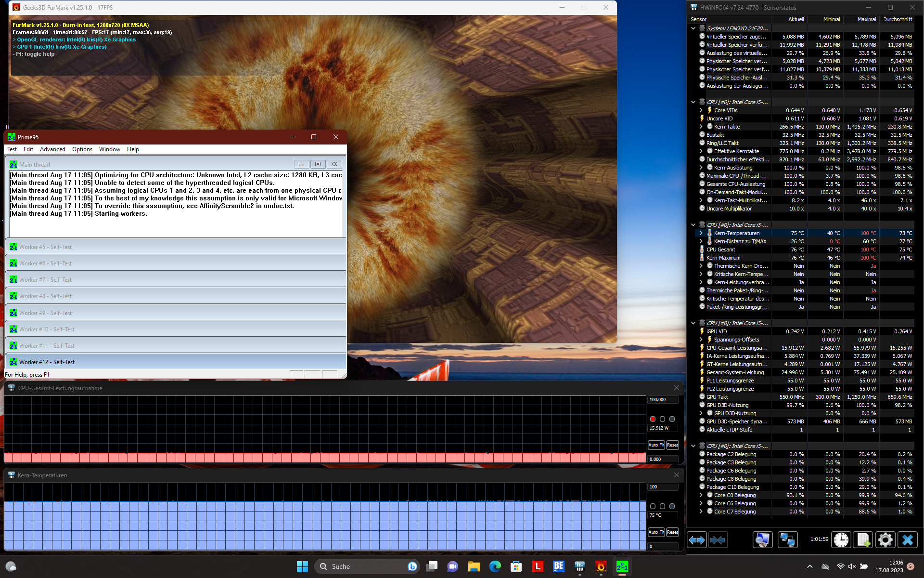
Task: Select the red indicator in power graph window
Action: coord(653,419)
